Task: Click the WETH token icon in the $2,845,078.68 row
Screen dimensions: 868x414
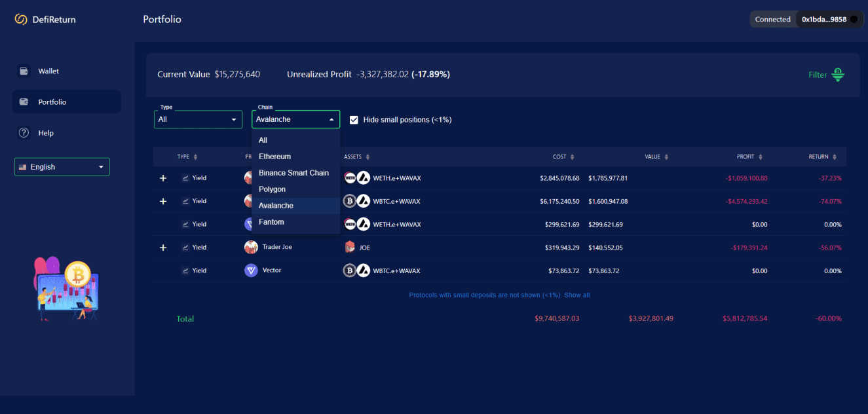Action: click(350, 178)
